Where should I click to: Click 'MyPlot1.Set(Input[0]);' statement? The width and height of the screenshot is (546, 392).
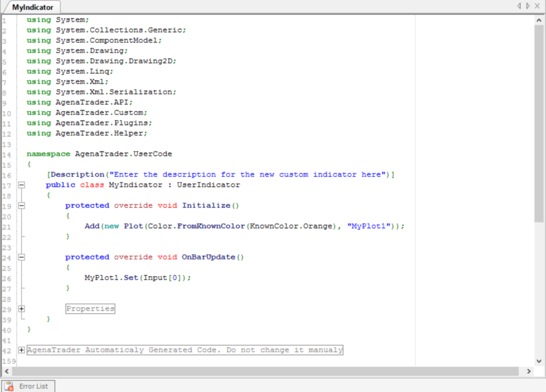(x=138, y=278)
